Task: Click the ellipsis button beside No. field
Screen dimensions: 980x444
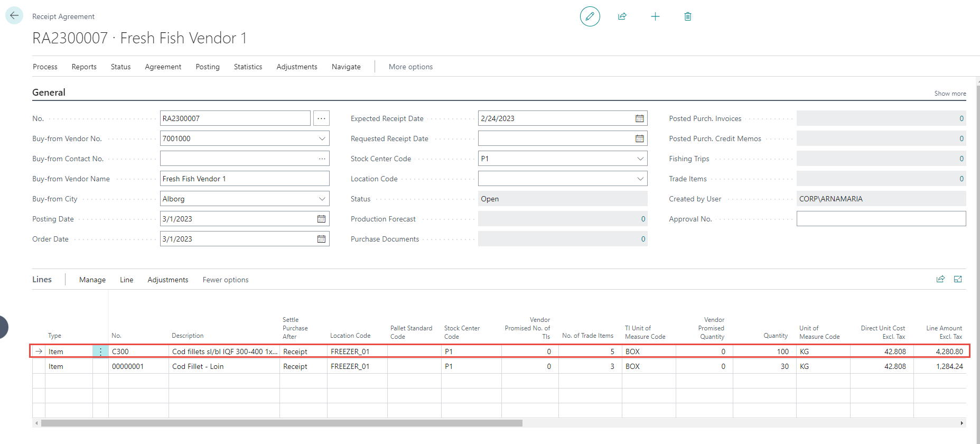Action: (x=321, y=118)
